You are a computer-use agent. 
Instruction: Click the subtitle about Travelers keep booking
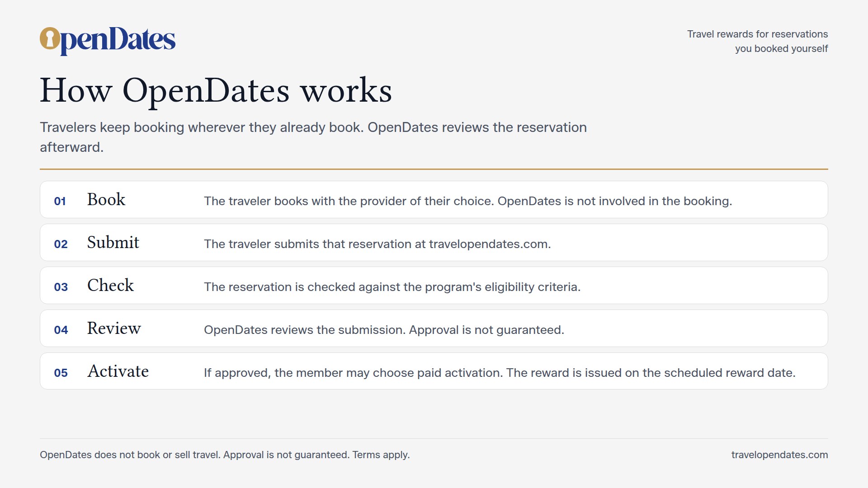click(313, 137)
